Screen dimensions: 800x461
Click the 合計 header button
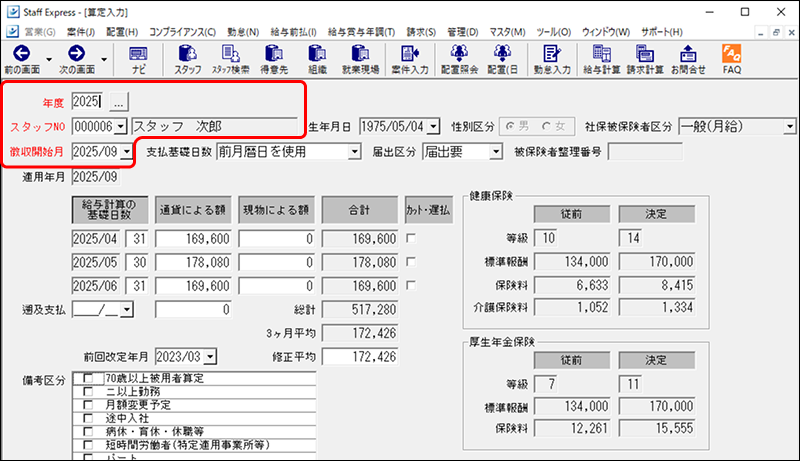tap(359, 210)
